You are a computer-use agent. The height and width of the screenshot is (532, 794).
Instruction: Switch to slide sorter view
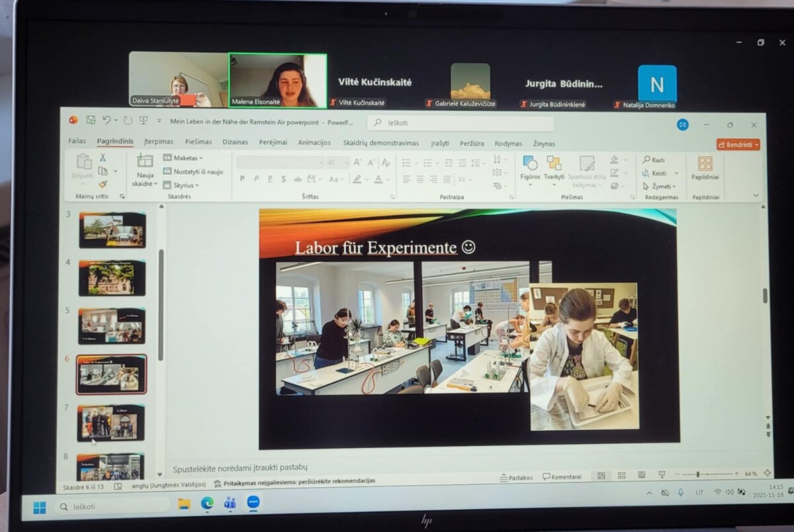tap(621, 475)
